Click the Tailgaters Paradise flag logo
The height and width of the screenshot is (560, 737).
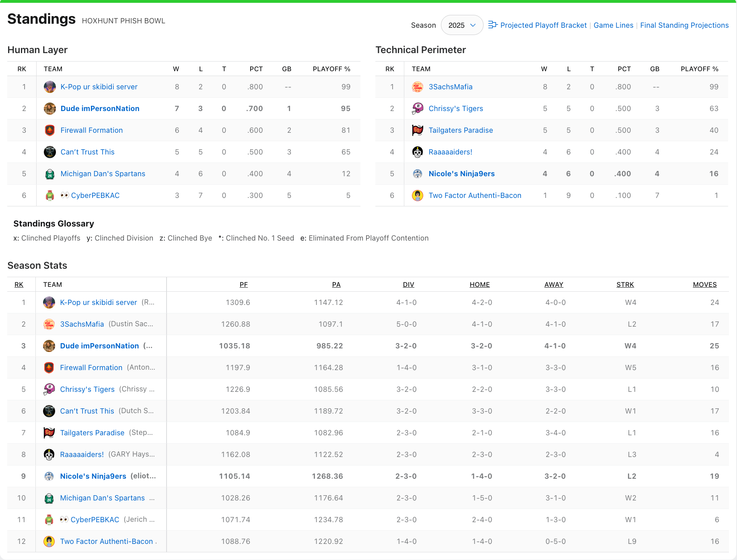(x=418, y=130)
